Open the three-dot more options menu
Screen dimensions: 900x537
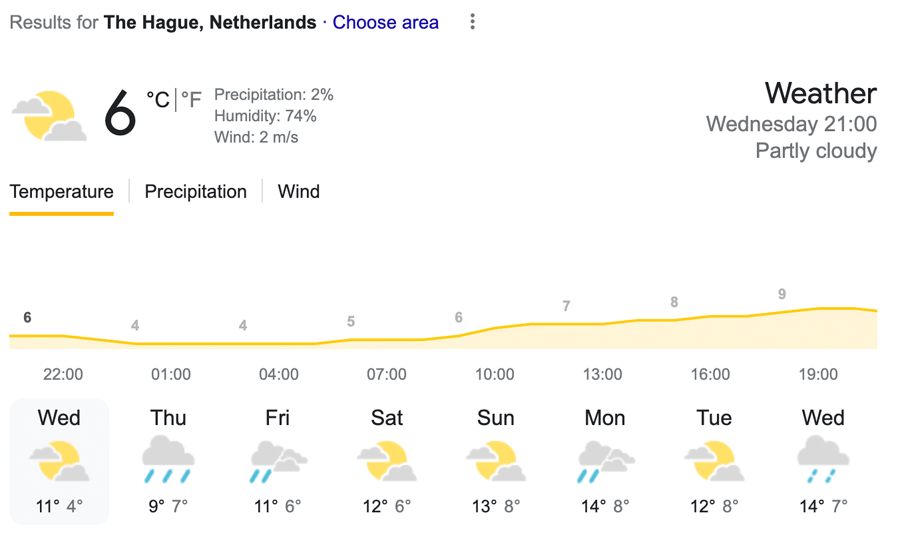pos(472,22)
